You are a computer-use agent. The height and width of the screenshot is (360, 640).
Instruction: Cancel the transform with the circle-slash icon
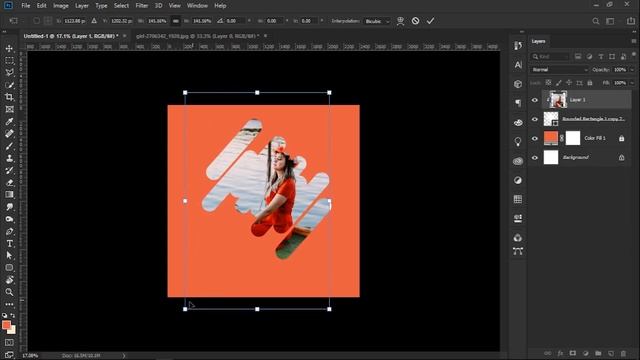(415, 21)
